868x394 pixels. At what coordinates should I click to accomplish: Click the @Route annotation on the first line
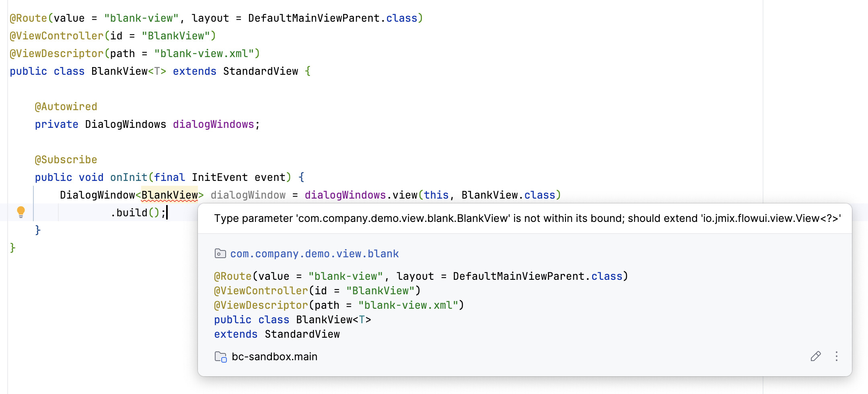coord(29,18)
